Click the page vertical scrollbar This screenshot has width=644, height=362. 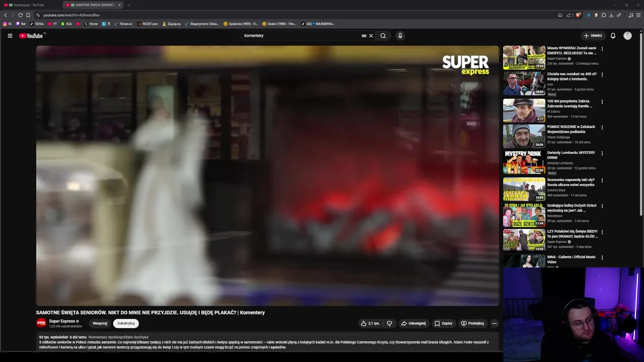point(642,126)
